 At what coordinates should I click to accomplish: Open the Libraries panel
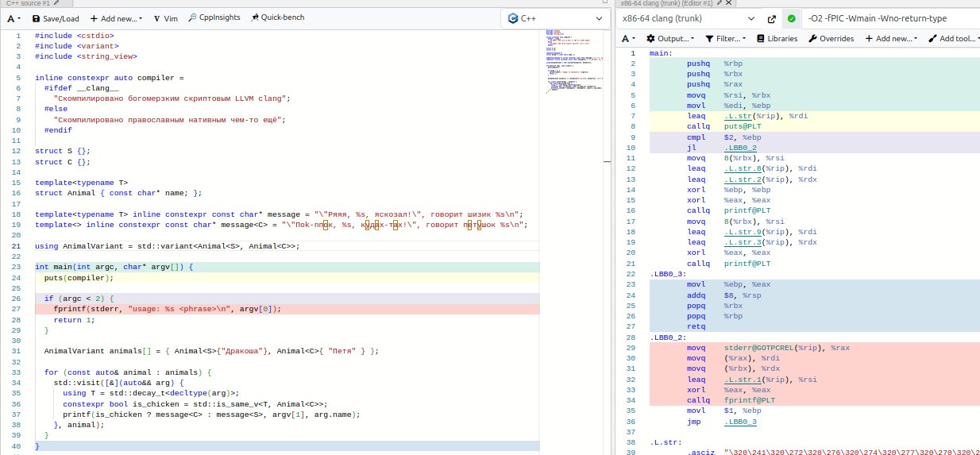tap(777, 38)
